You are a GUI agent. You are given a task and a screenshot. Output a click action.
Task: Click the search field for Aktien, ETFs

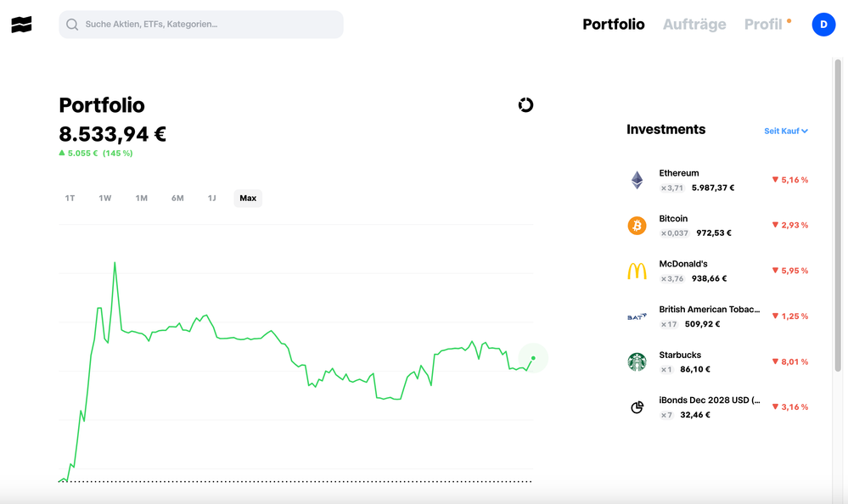[201, 25]
